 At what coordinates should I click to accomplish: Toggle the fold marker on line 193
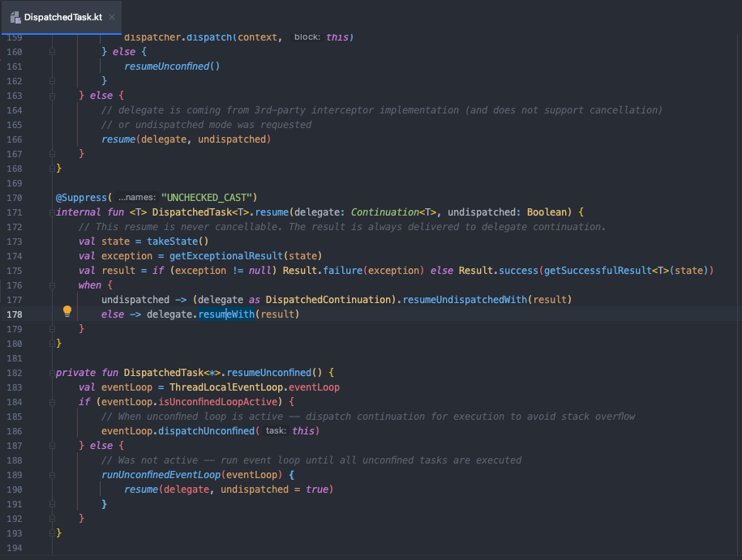coord(52,533)
